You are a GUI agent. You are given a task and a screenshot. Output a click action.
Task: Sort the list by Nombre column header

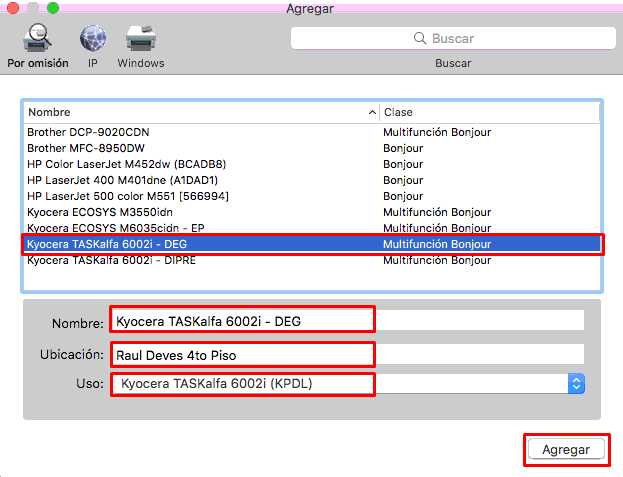[201, 112]
